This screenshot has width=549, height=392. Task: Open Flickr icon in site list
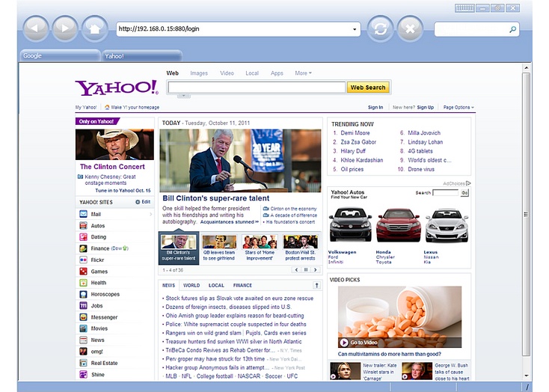click(83, 260)
